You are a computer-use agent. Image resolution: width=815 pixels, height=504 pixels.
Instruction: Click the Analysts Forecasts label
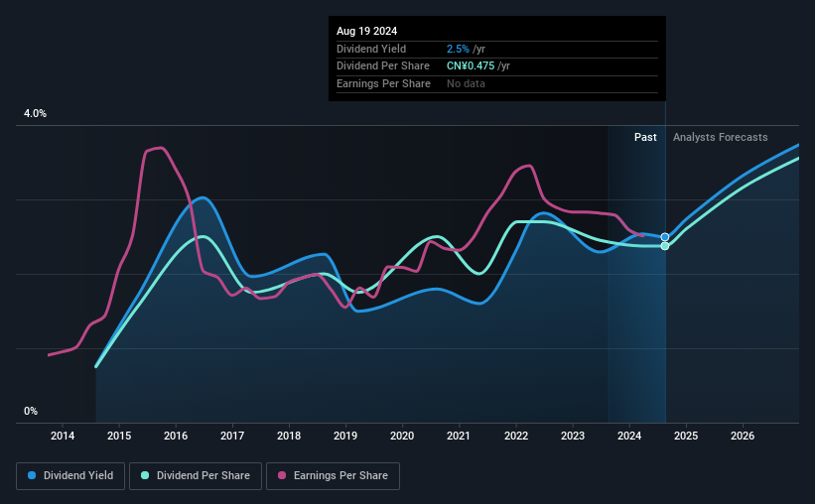pos(721,137)
